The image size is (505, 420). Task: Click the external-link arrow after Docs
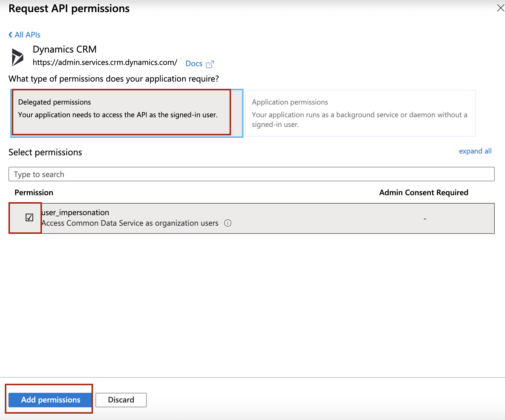210,64
